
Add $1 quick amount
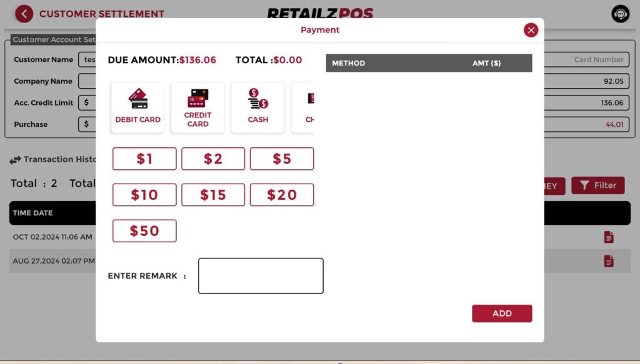pyautogui.click(x=144, y=159)
